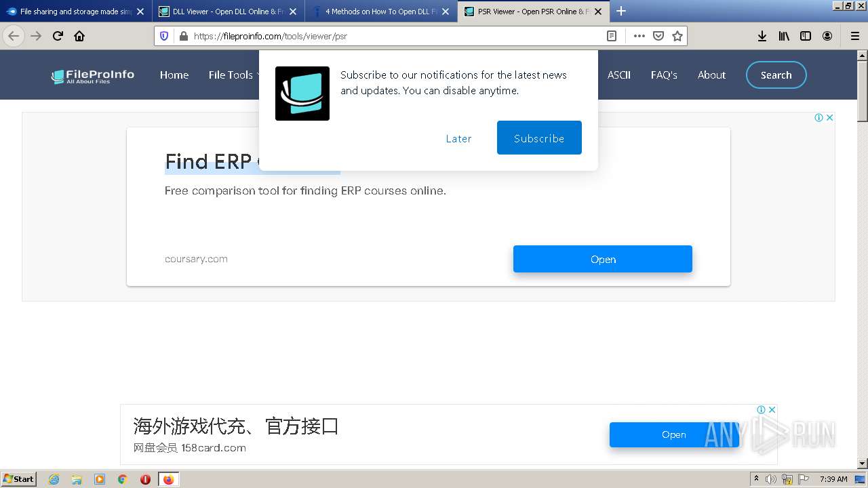Viewport: 868px width, 488px height.
Task: Close the top ERP advertisement
Action: click(829, 117)
